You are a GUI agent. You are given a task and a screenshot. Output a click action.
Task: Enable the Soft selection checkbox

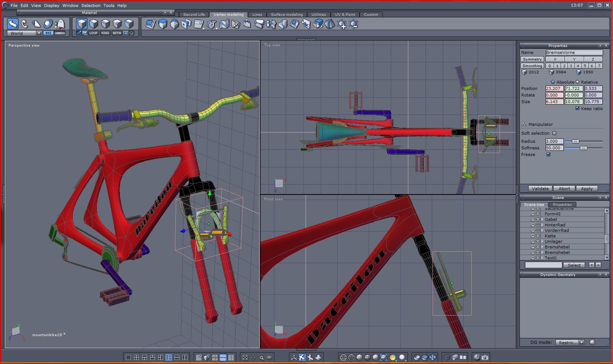tap(554, 133)
